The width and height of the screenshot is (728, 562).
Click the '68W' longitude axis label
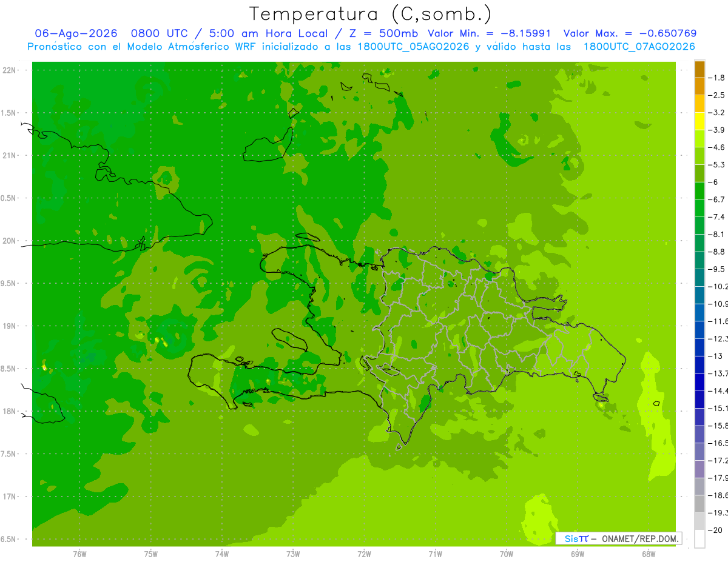pos(649,554)
